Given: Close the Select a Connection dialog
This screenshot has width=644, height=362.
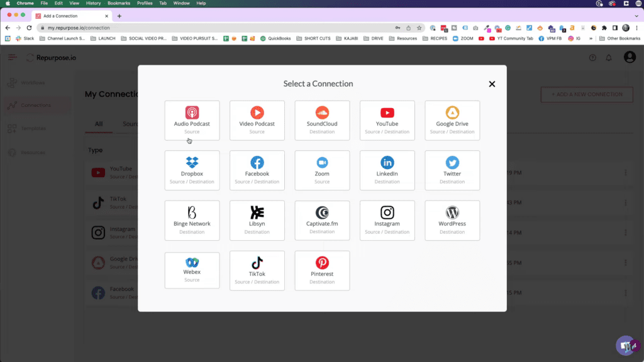Looking at the screenshot, I should pos(492,84).
